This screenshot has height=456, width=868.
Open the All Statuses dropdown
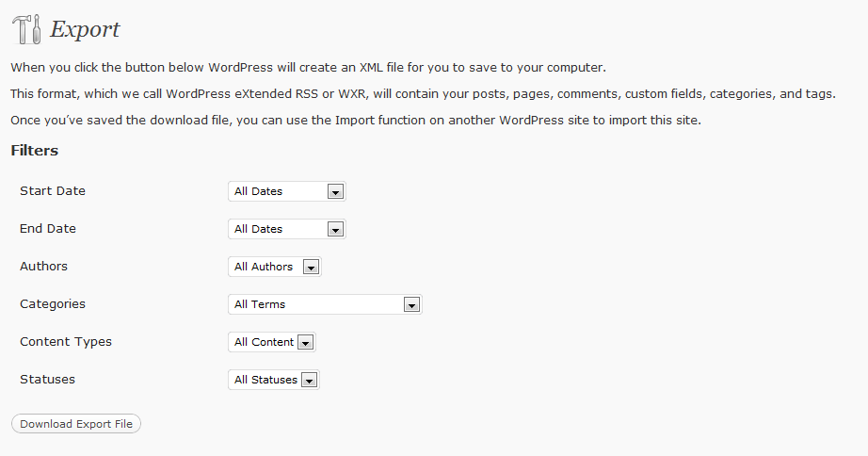click(273, 380)
